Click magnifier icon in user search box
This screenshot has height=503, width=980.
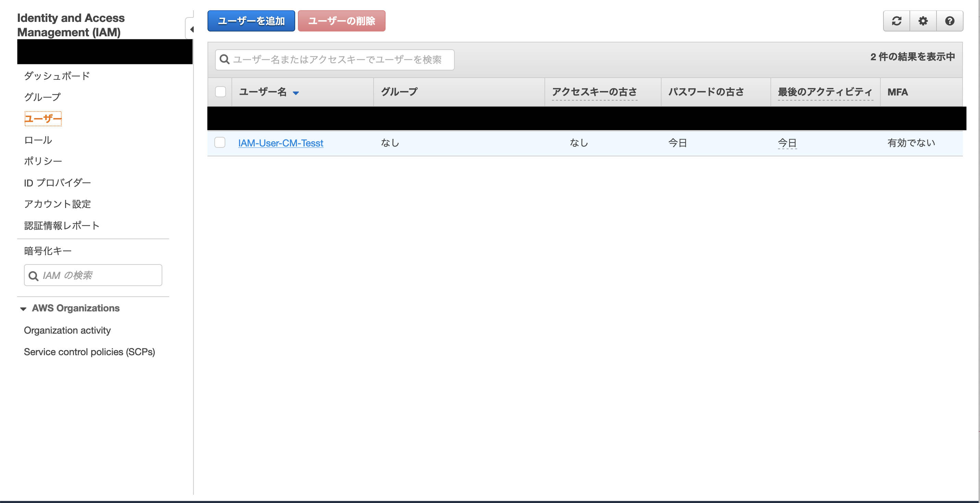[225, 60]
